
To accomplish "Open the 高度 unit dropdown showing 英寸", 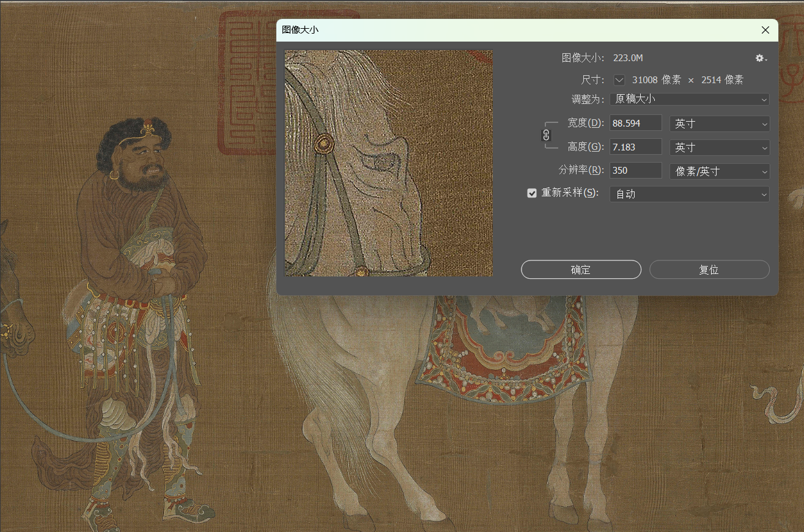I will pyautogui.click(x=719, y=147).
